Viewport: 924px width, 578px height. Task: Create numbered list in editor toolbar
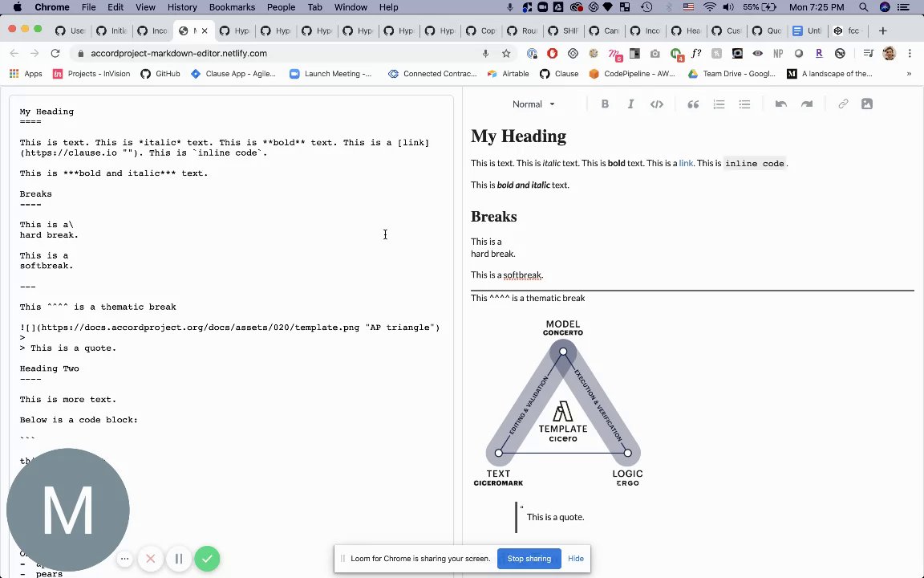(x=719, y=104)
